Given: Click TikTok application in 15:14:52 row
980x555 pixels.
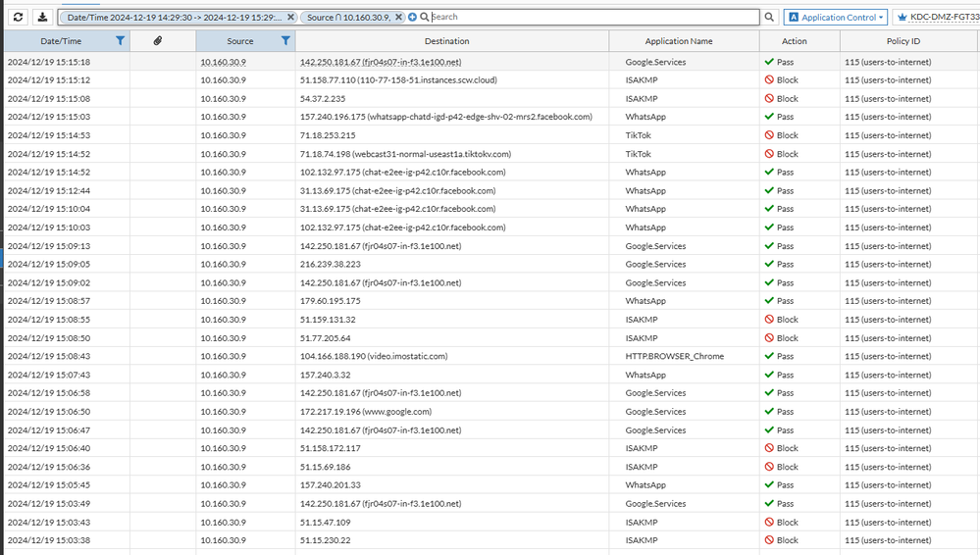Looking at the screenshot, I should [638, 154].
